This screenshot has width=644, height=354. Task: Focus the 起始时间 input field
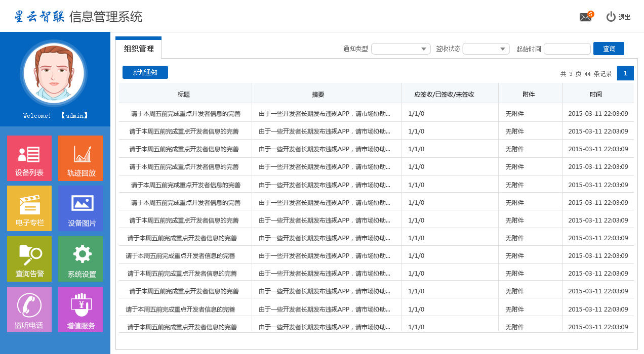(567, 49)
